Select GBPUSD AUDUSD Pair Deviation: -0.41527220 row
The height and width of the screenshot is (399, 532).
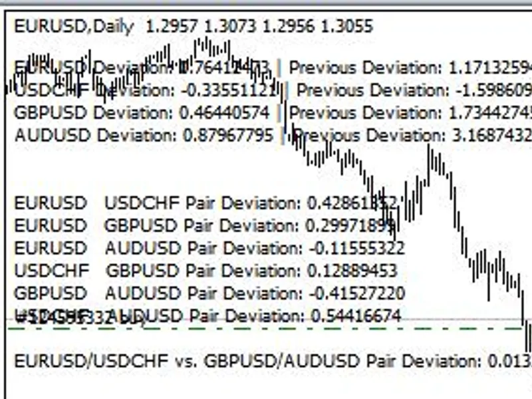pos(209,293)
